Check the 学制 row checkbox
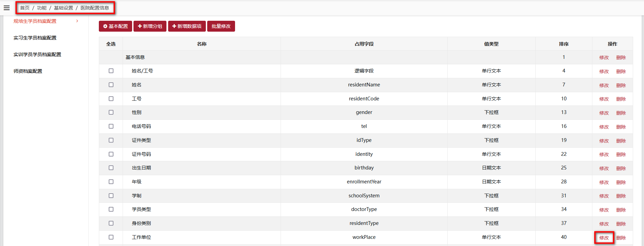This screenshot has height=246, width=644. coord(111,196)
